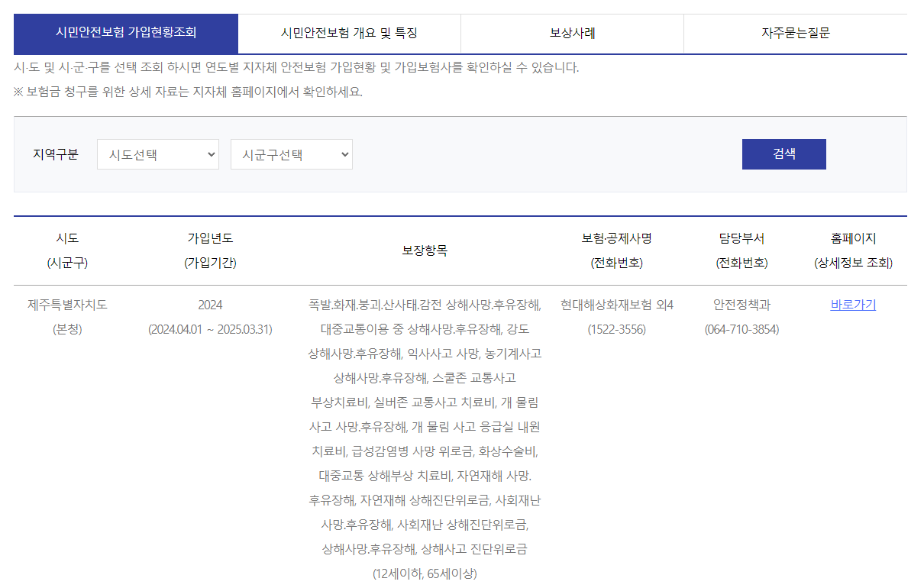Click the 검색 button
924x588 pixels.
click(784, 154)
